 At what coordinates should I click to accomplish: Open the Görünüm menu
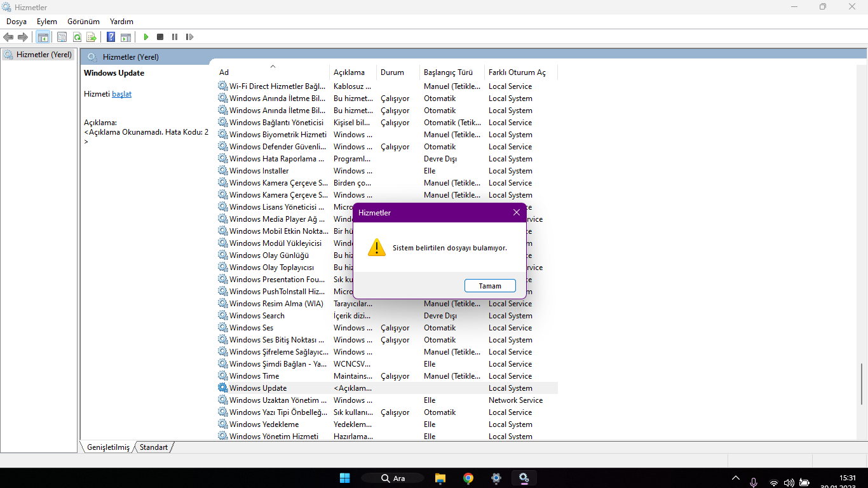click(83, 22)
